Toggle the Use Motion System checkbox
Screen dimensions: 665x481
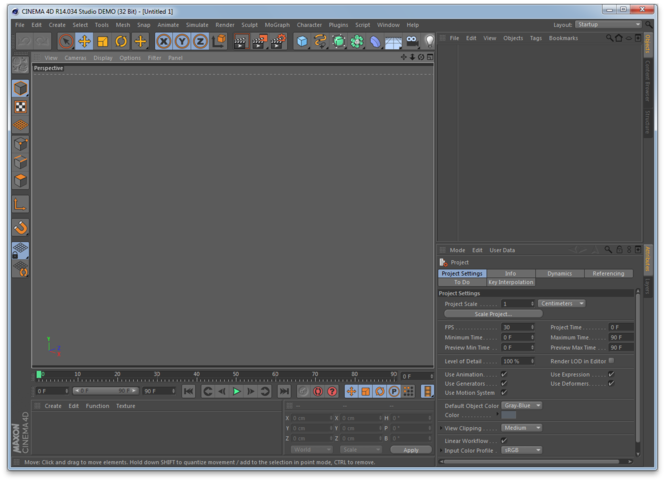pyautogui.click(x=504, y=393)
